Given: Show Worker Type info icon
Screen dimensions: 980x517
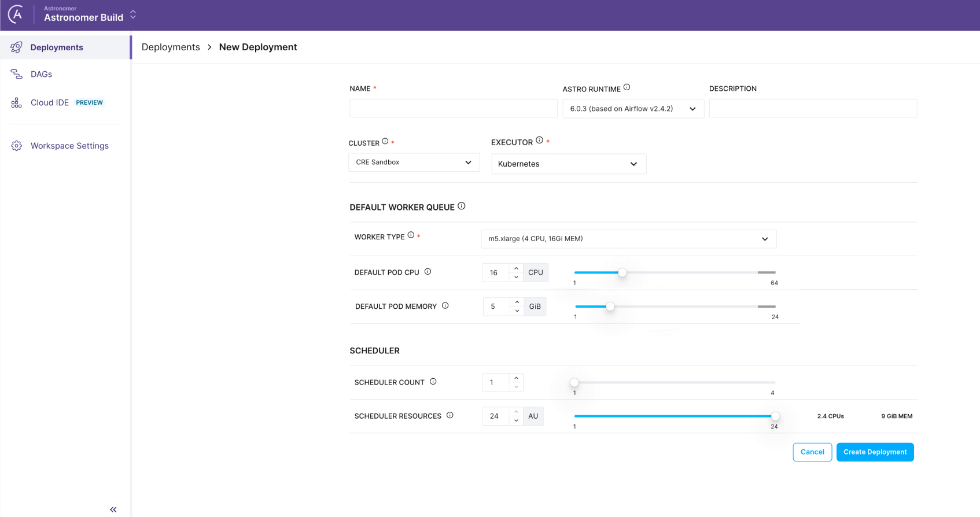Looking at the screenshot, I should click(411, 235).
